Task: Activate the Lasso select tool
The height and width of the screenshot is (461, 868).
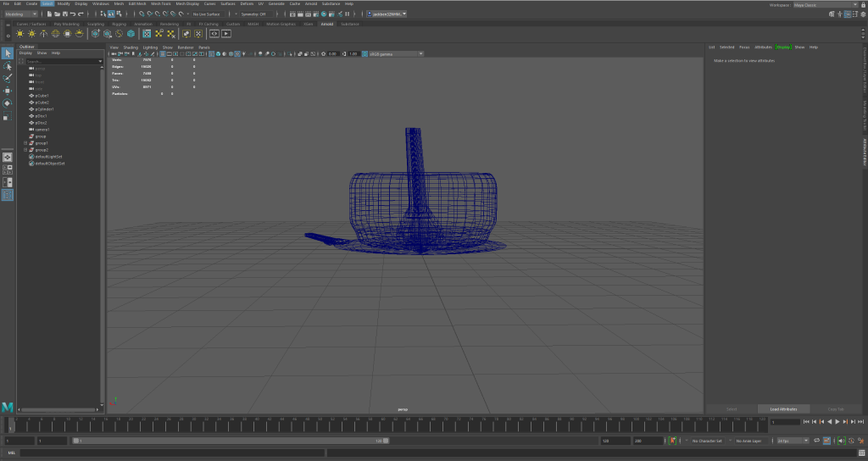Action: click(x=8, y=66)
